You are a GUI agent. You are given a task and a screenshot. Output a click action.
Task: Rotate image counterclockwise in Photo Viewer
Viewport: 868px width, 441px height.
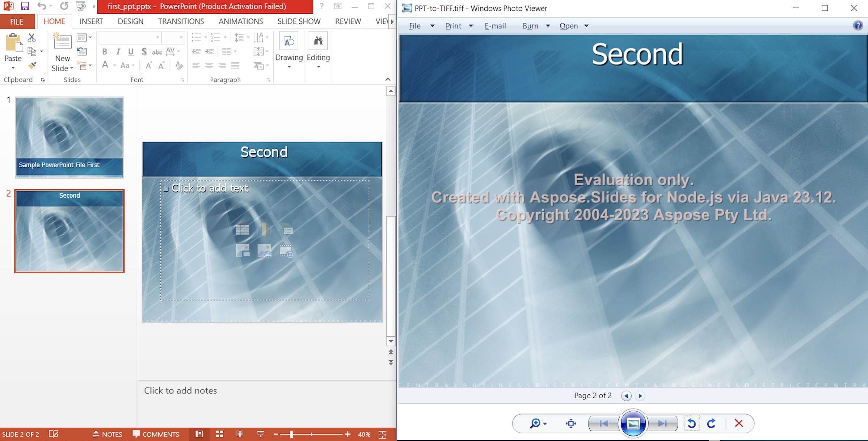(x=691, y=423)
